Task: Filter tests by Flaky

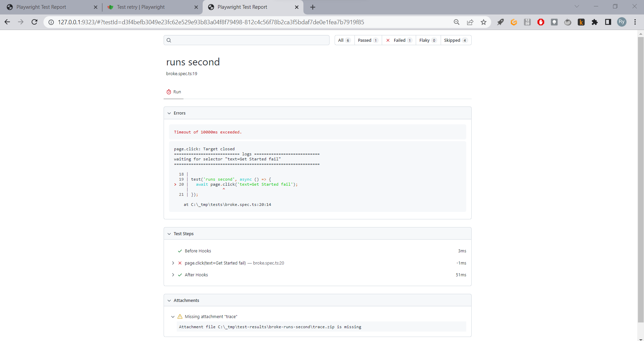Action: (428, 40)
